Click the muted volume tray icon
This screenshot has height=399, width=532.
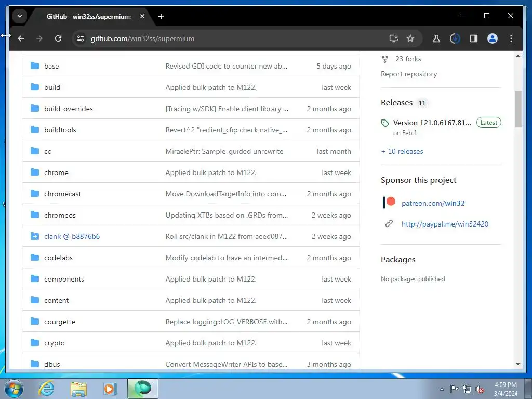[480, 390]
